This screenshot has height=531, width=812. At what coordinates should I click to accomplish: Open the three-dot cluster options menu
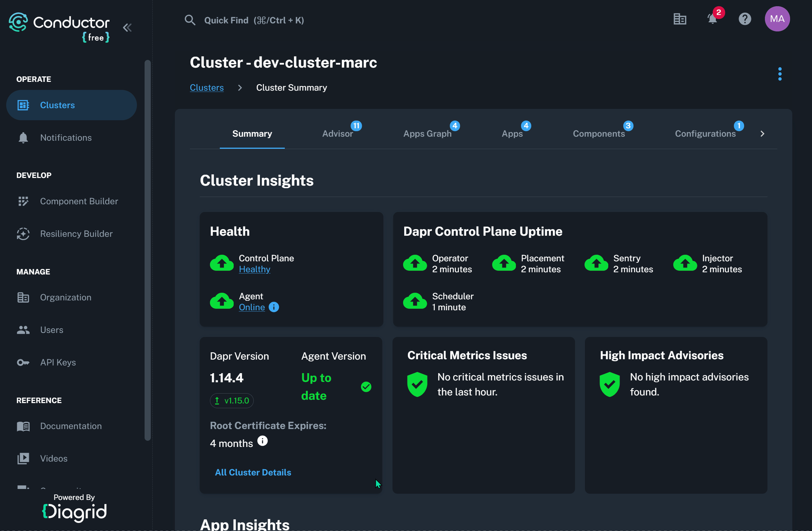tap(780, 74)
